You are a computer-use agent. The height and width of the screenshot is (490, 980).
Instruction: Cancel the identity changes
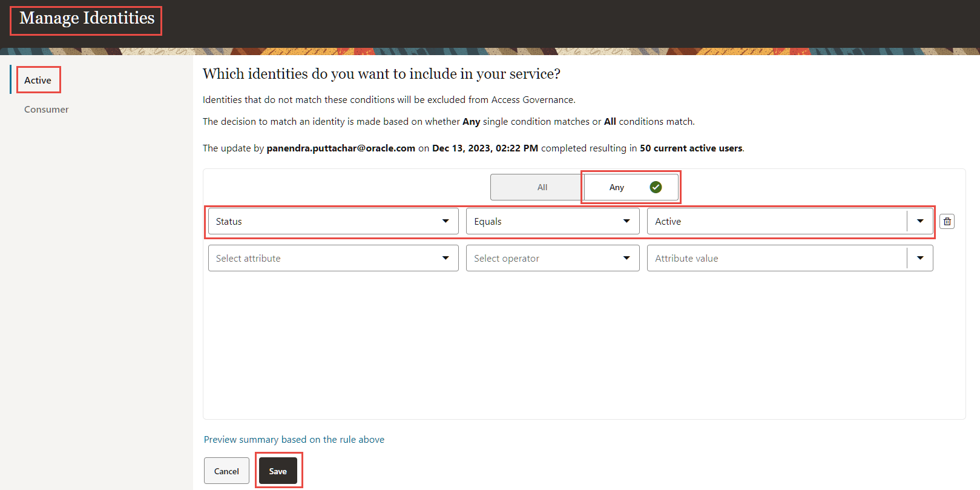(226, 471)
